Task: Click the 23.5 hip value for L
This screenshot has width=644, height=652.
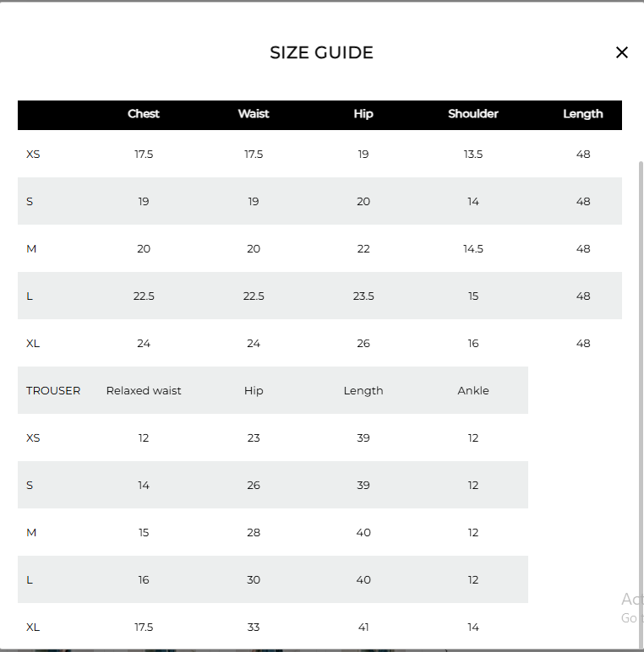Action: (x=363, y=296)
